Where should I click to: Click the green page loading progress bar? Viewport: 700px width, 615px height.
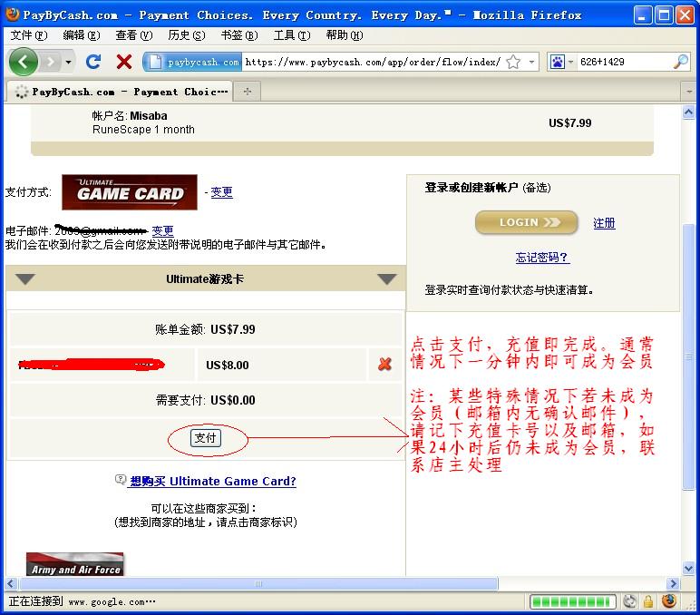pyautogui.click(x=573, y=602)
